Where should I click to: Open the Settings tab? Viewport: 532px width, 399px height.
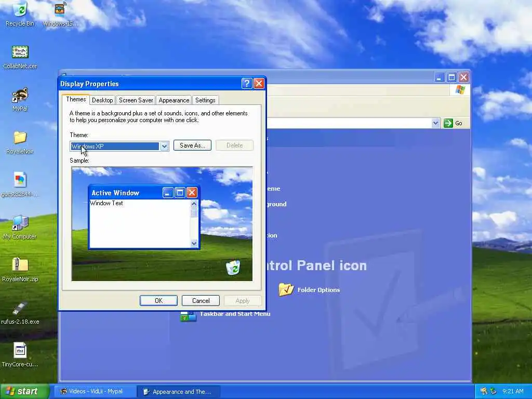click(x=205, y=100)
